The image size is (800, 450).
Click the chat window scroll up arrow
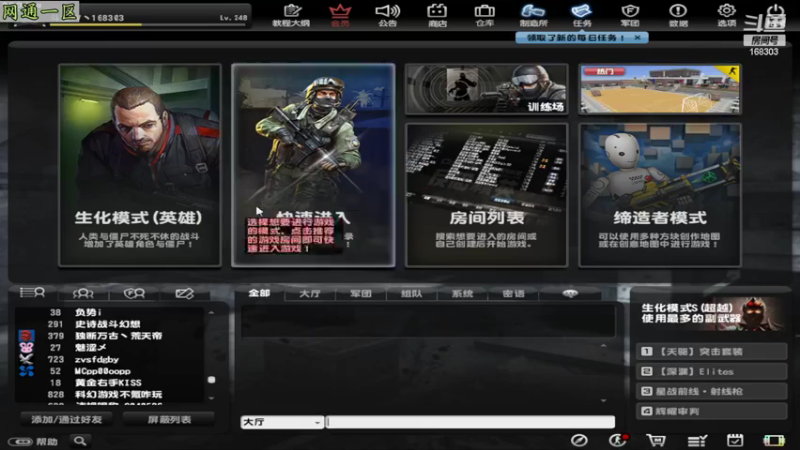604,345
